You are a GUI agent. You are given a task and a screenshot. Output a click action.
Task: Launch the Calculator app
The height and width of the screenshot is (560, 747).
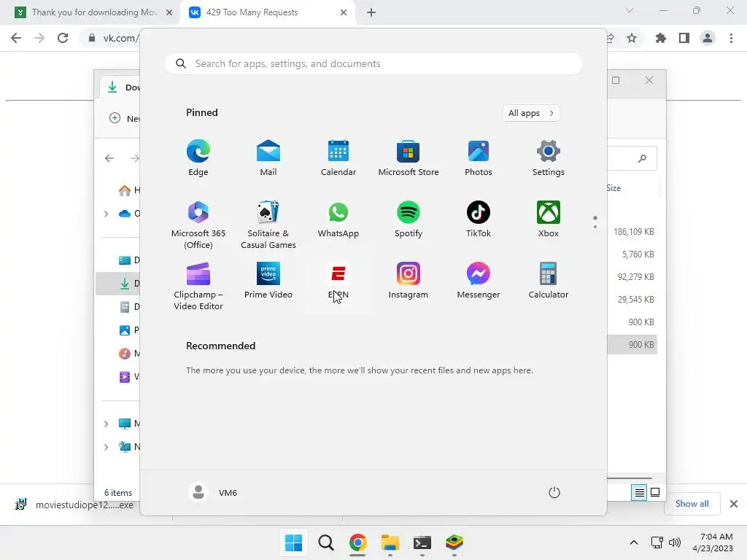pos(549,281)
